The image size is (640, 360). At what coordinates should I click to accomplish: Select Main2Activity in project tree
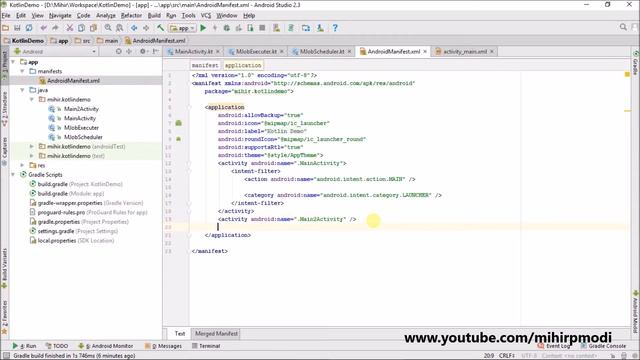pyautogui.click(x=81, y=109)
